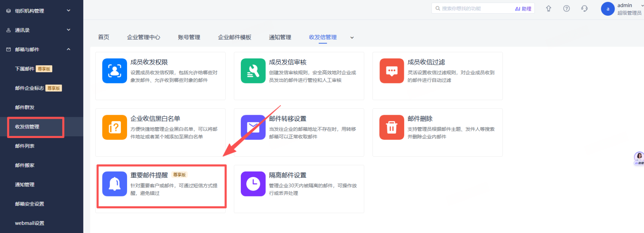The height and width of the screenshot is (233, 644).
Task: Open 邮件列表 in the sidebar
Action: tap(25, 146)
